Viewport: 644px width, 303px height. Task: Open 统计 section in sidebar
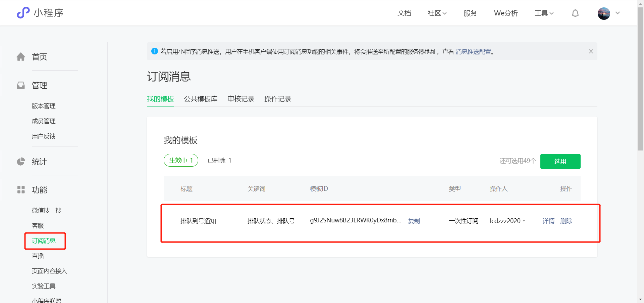(39, 162)
